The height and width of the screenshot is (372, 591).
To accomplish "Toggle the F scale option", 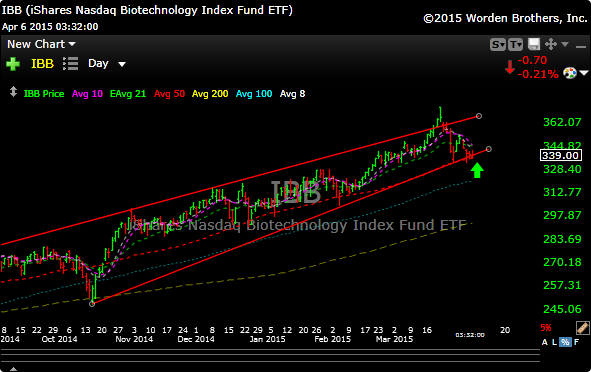I will point(576,342).
